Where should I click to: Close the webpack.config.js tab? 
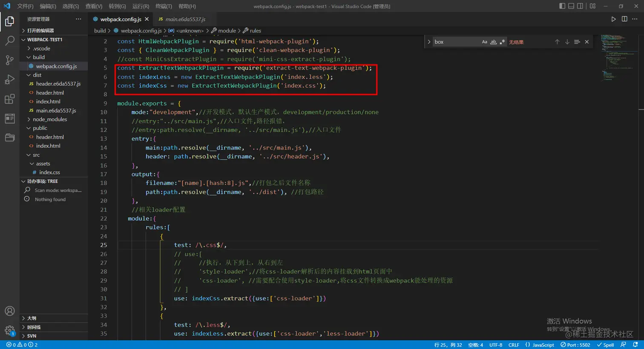click(147, 19)
